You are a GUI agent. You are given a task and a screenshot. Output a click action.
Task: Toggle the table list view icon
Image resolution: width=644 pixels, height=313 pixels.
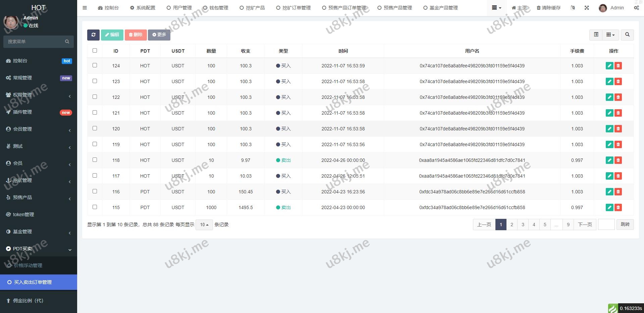pos(596,35)
